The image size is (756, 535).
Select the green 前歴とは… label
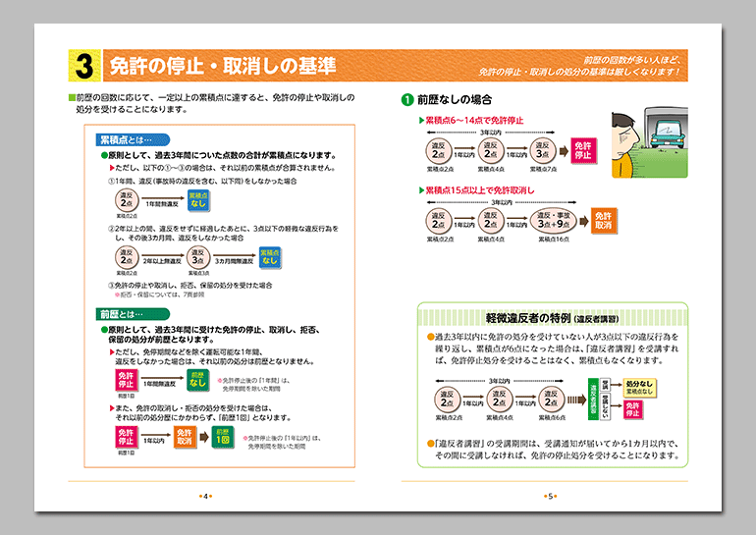tap(133, 314)
